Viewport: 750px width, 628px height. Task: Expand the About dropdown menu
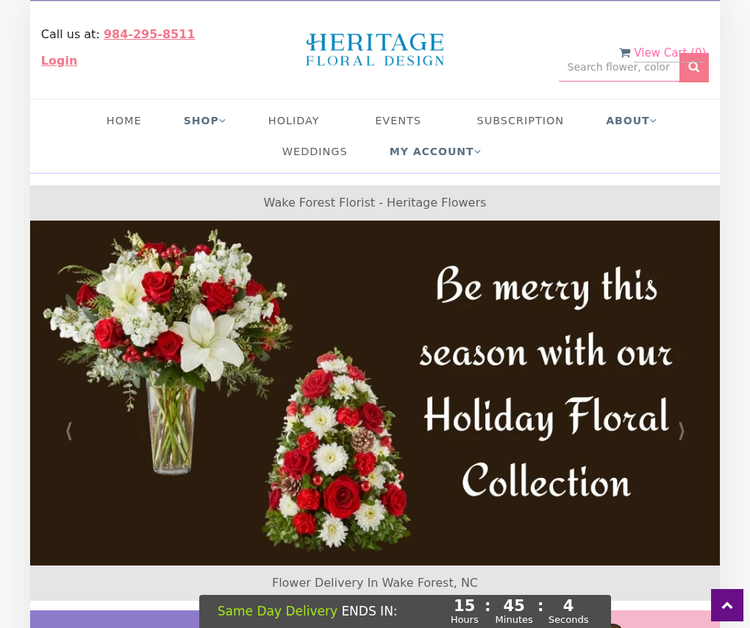point(631,121)
